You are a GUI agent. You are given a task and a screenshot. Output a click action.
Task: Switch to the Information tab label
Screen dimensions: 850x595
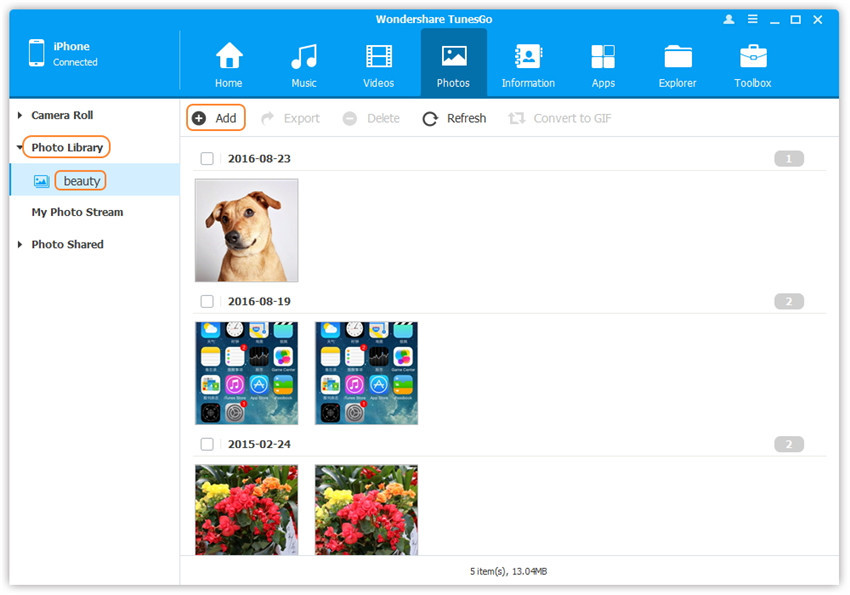[x=528, y=83]
